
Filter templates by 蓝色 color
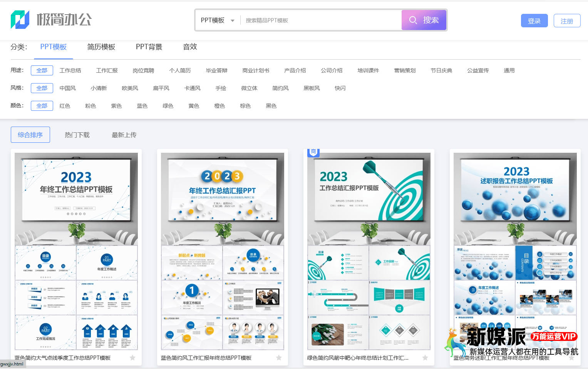[x=142, y=106]
